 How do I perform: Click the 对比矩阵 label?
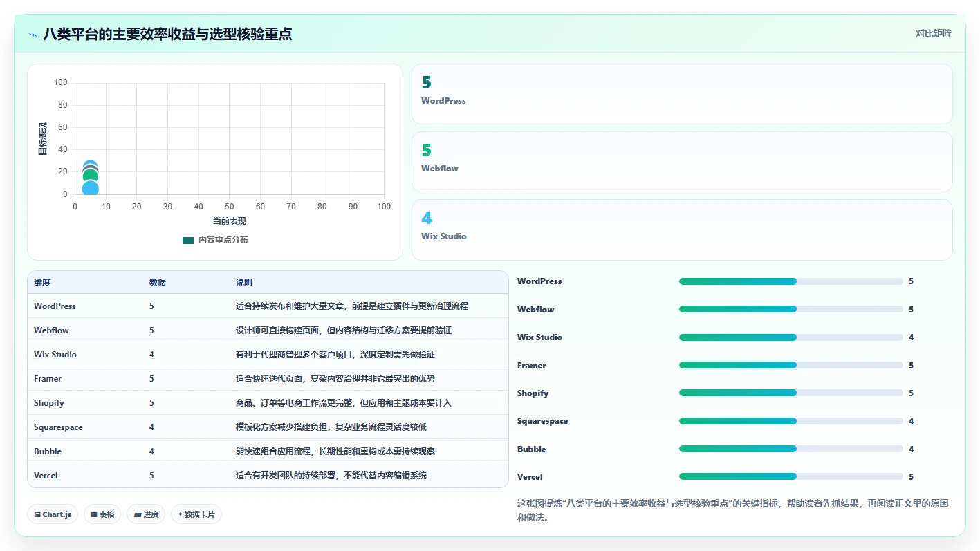[x=933, y=33]
